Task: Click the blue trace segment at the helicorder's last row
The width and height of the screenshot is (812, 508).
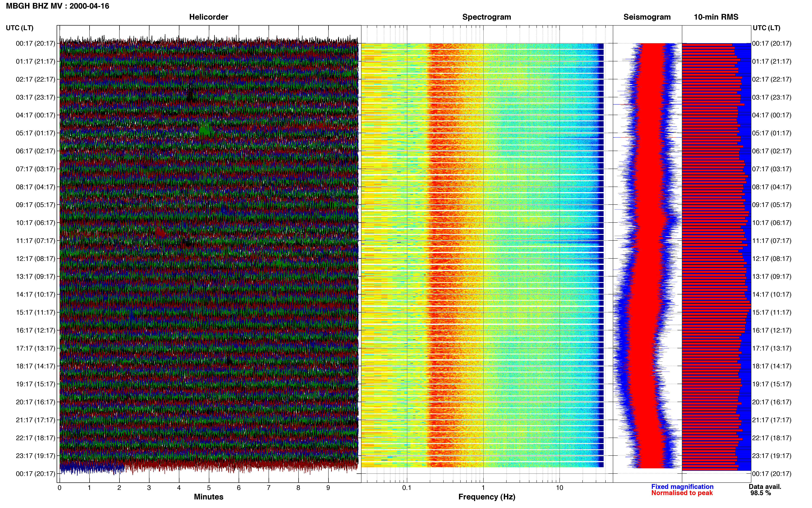Action: 92,467
